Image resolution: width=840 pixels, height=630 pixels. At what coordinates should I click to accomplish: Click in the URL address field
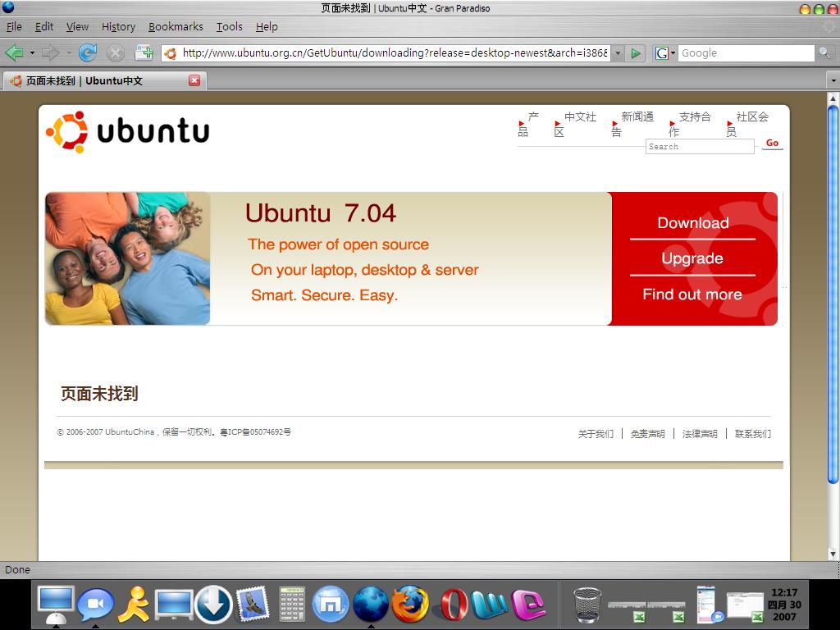click(x=395, y=53)
